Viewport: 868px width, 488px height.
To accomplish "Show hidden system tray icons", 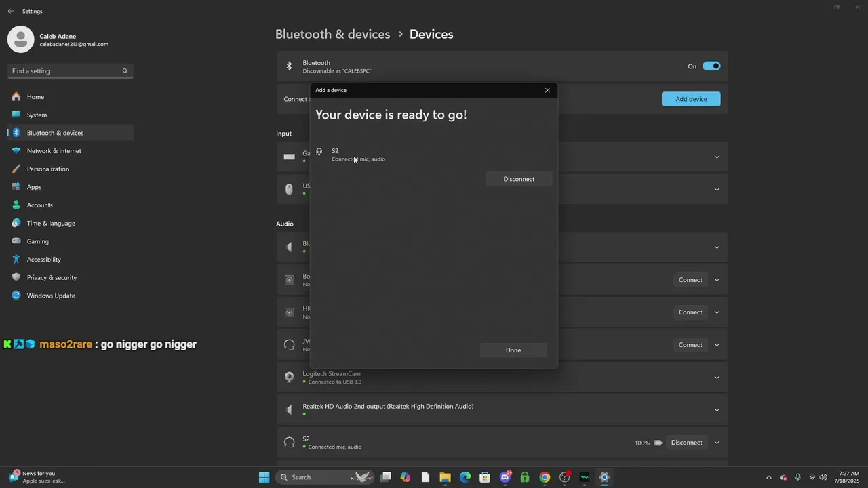I will pyautogui.click(x=768, y=477).
